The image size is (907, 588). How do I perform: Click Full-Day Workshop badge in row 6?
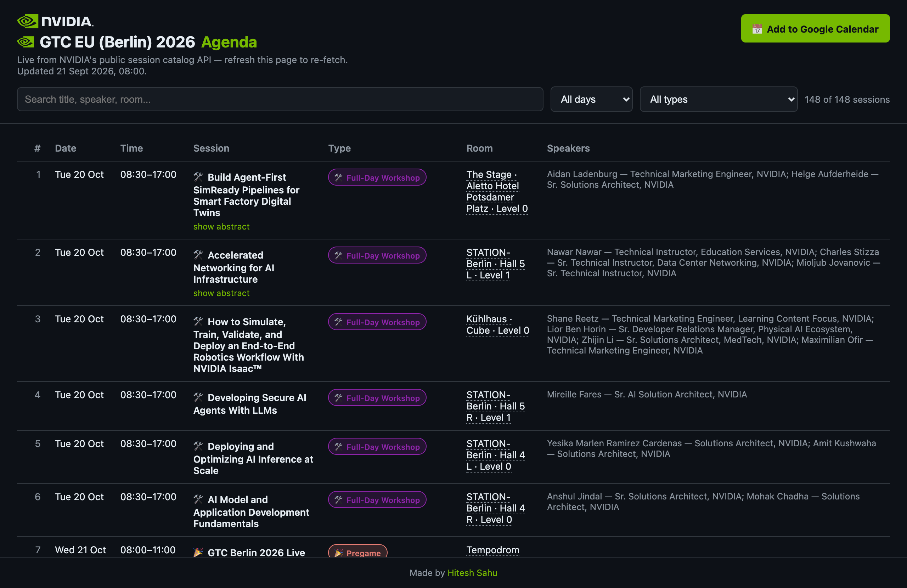pyautogui.click(x=377, y=499)
